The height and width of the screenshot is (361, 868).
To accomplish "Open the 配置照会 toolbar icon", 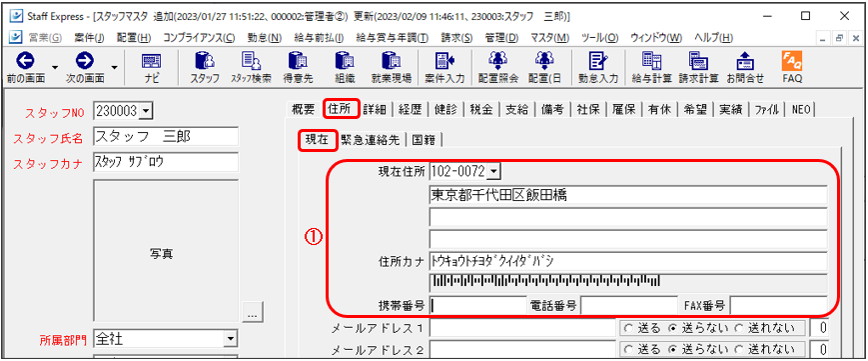I will pos(498,68).
